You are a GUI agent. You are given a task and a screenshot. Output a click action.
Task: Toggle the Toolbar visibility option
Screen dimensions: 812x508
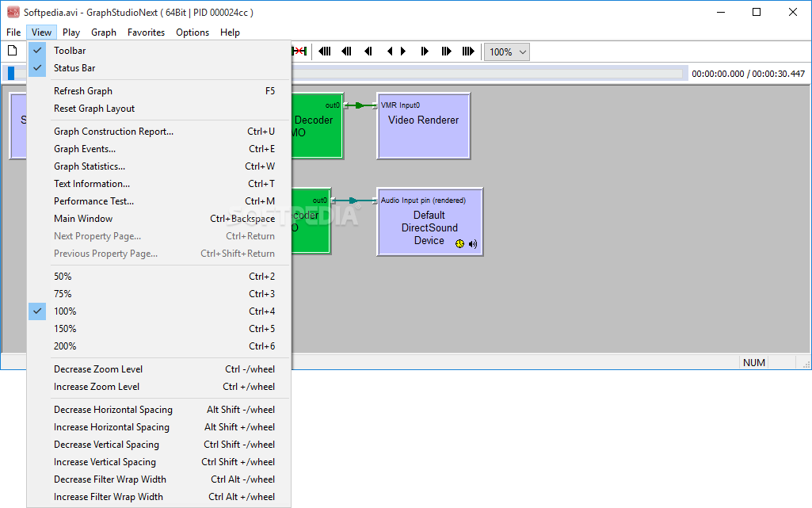pyautogui.click(x=159, y=50)
